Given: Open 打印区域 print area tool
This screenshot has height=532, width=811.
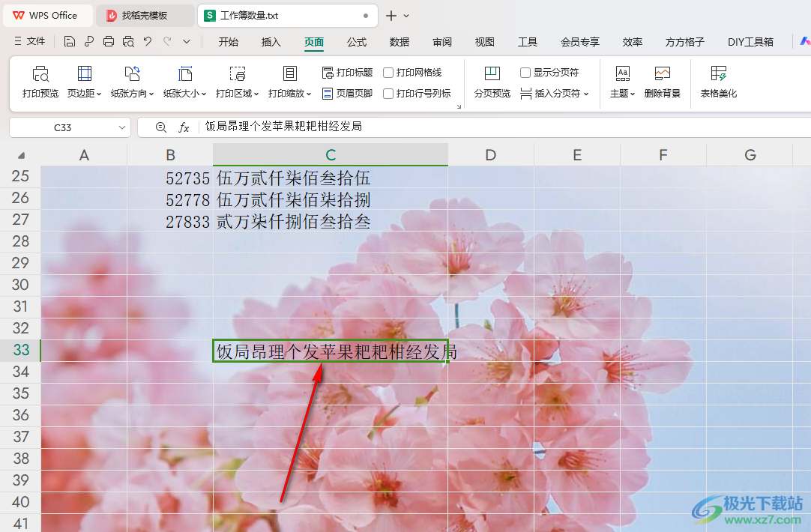Looking at the screenshot, I should coord(237,82).
